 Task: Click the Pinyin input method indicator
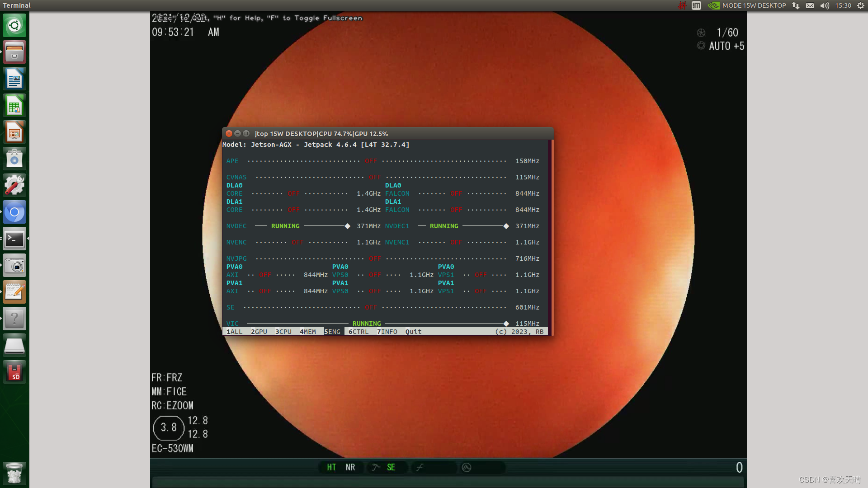click(682, 5)
